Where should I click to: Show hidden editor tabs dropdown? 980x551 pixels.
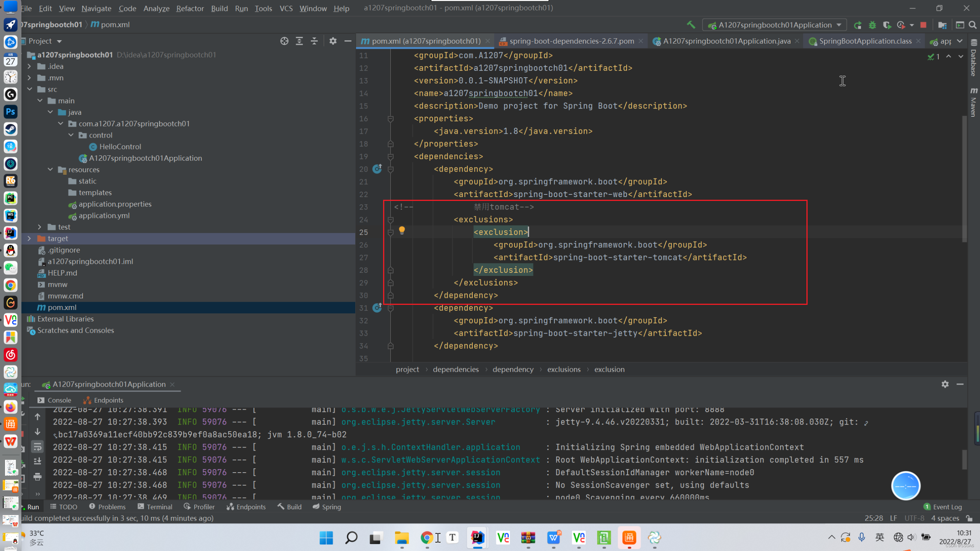pyautogui.click(x=960, y=41)
